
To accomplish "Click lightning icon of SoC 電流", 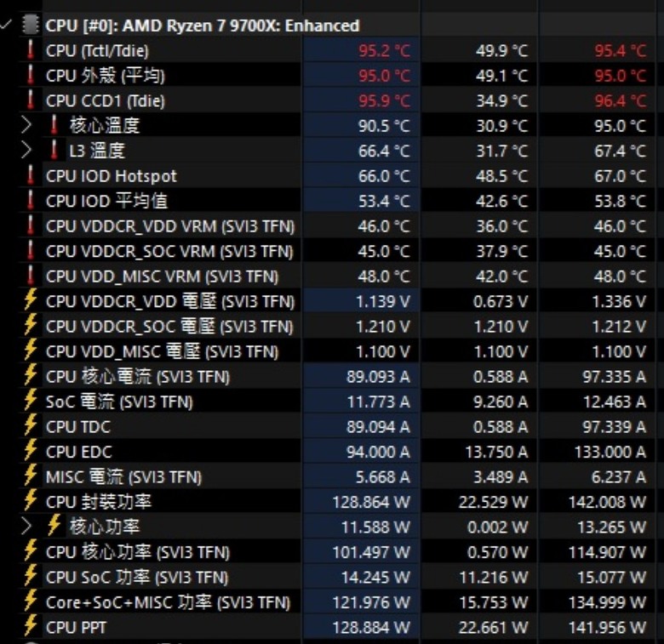I will tap(30, 401).
